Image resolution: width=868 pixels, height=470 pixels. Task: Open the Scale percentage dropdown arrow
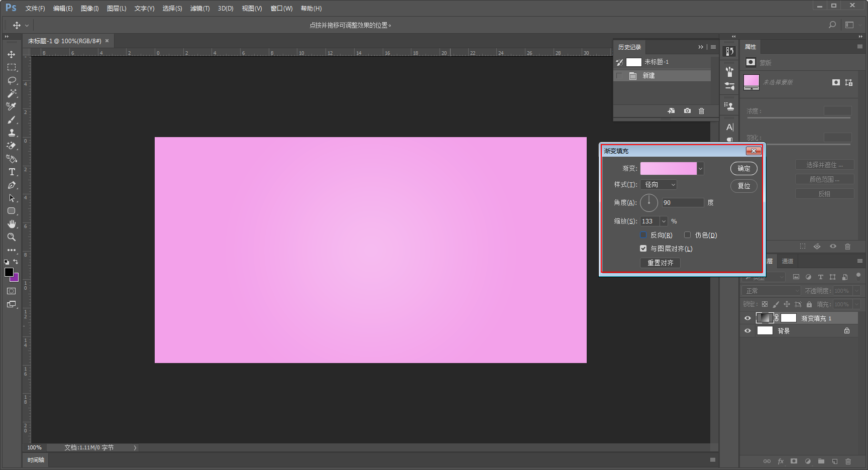click(x=664, y=221)
